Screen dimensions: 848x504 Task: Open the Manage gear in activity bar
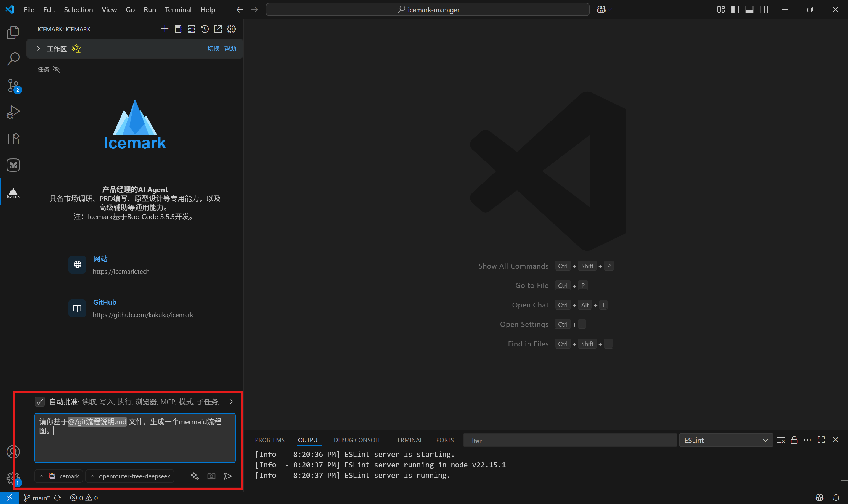click(13, 478)
